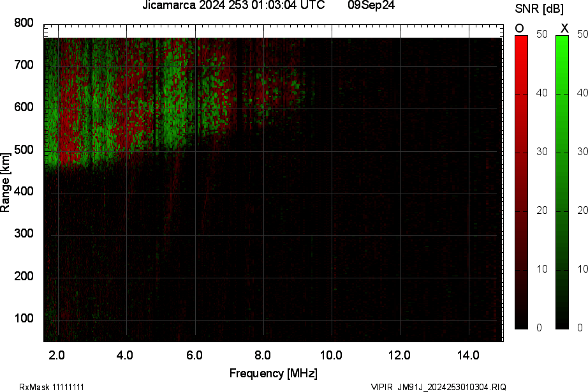
Task: Click the 10.0 frequency axis tick label
Action: coord(331,355)
